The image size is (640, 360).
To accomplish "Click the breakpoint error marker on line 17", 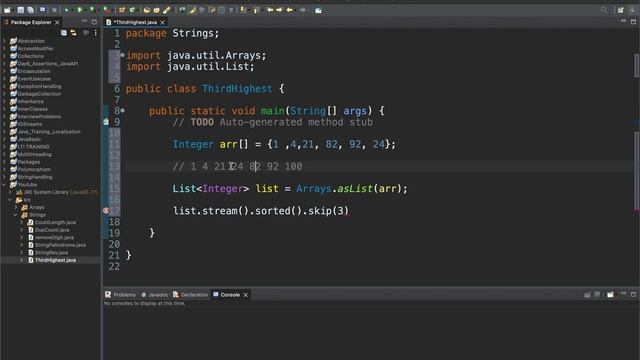I will [106, 211].
